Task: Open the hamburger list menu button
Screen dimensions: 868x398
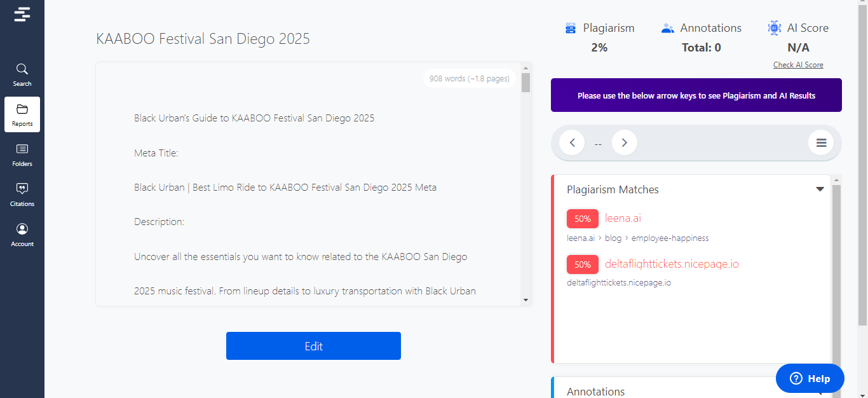Action: click(x=821, y=143)
